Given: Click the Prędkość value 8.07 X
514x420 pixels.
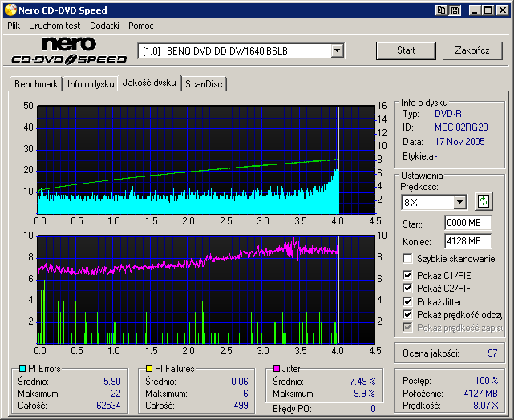Looking at the screenshot, I should click(x=485, y=406).
